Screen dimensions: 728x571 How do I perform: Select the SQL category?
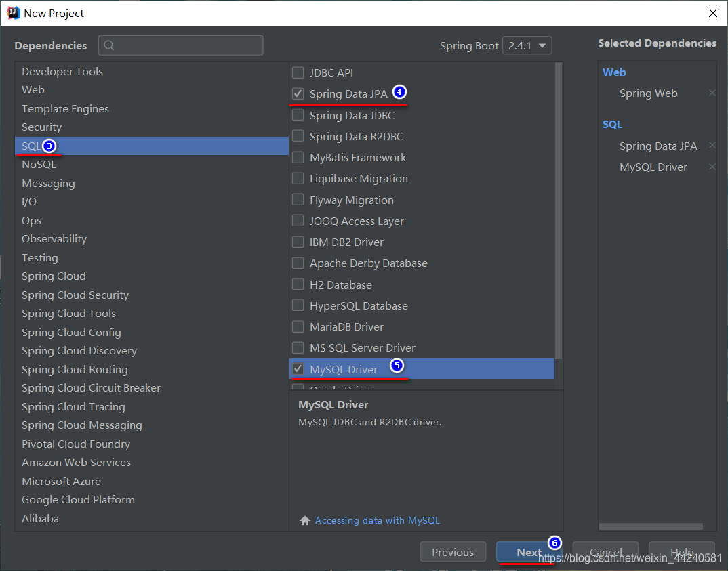[152, 146]
